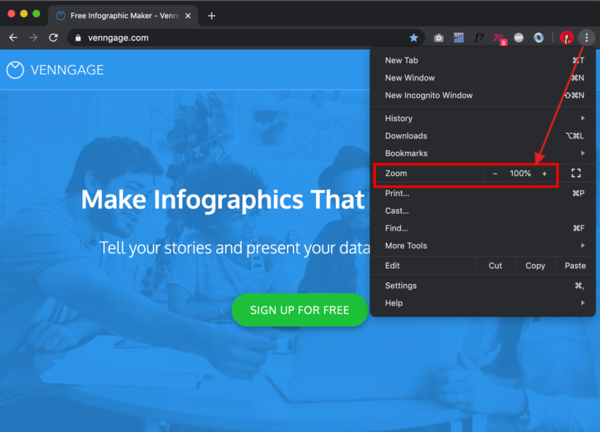Click Copy in the Edit row
Screen dimensions: 600x432
[x=535, y=265]
